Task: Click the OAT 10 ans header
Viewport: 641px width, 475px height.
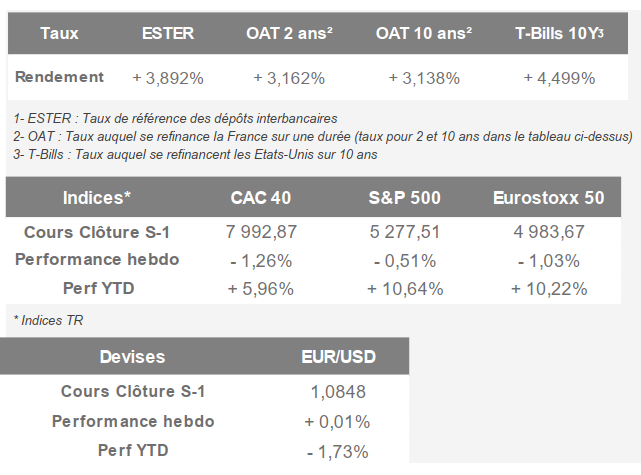Action: (x=424, y=33)
